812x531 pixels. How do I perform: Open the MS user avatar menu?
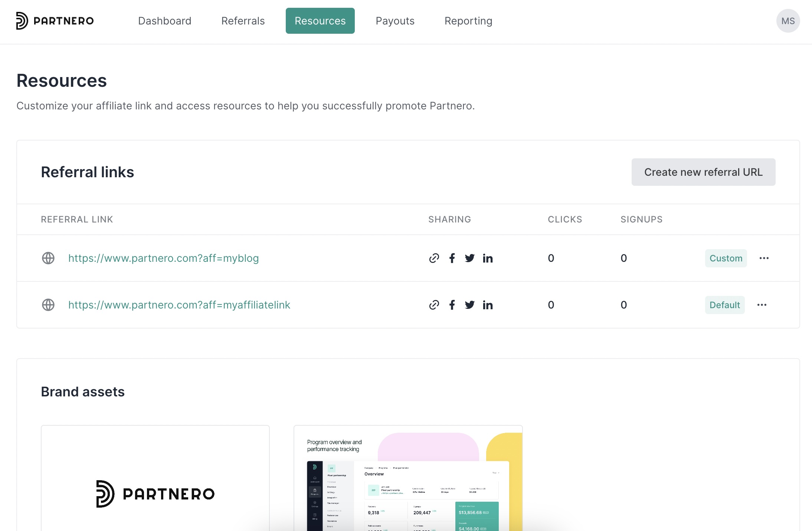pos(788,21)
